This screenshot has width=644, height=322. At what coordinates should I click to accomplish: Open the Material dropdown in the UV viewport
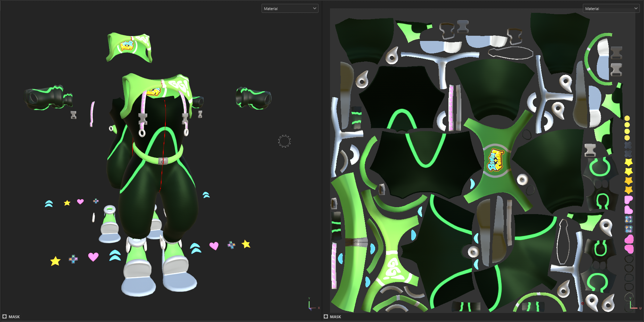coord(611,8)
